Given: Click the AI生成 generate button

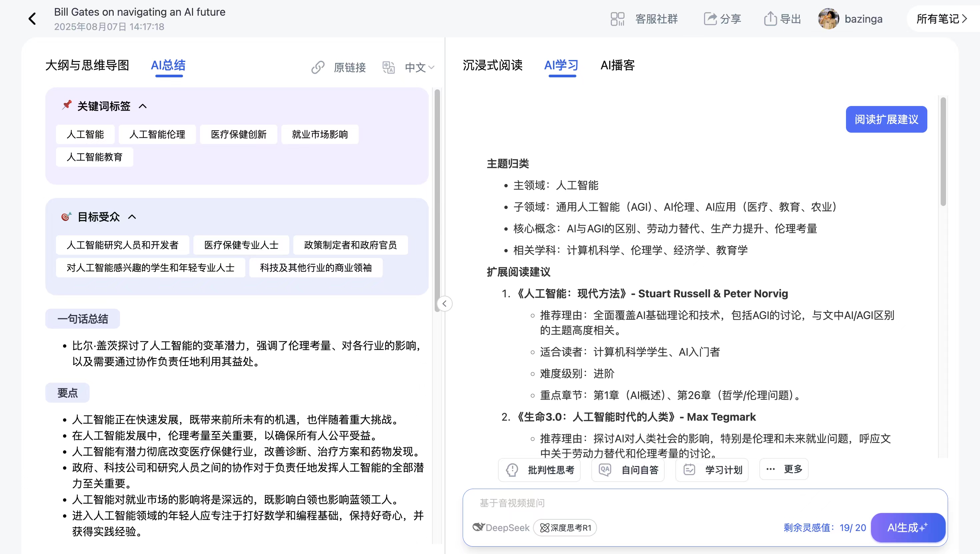Looking at the screenshot, I should coord(908,527).
